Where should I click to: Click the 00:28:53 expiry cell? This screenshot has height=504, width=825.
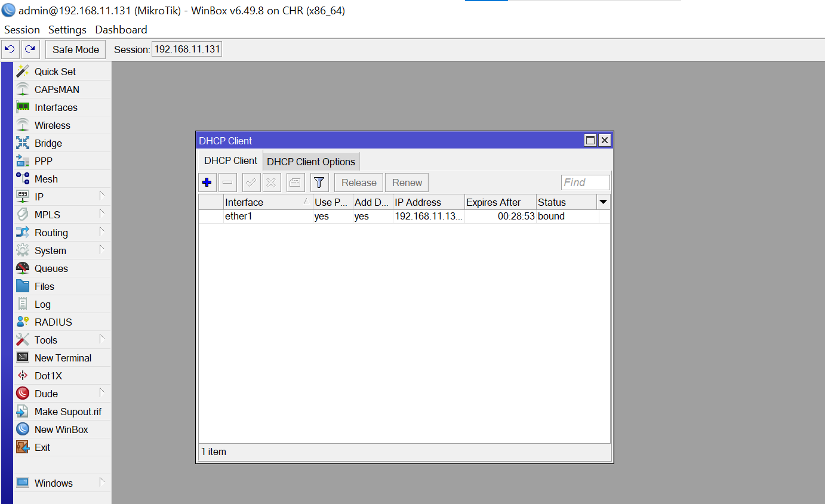click(x=500, y=217)
